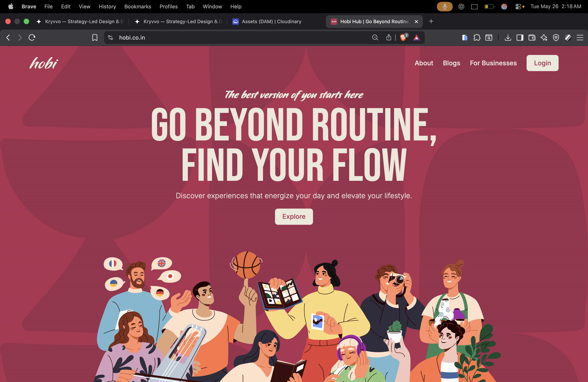Open the Profiles menu

click(168, 6)
